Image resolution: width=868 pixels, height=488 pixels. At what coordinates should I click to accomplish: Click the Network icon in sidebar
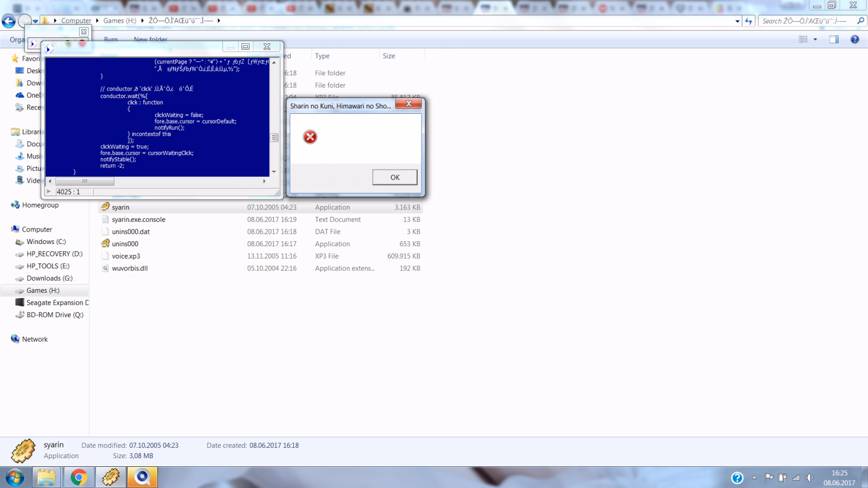[x=15, y=339]
